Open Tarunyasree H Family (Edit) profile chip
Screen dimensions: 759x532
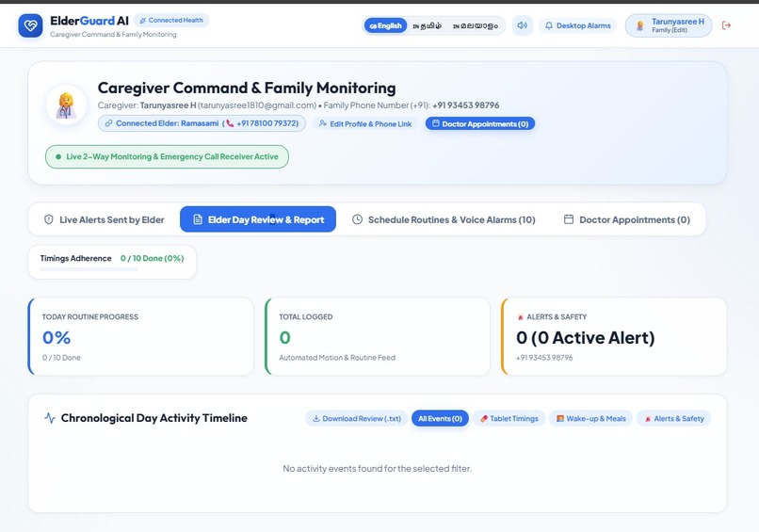point(669,25)
